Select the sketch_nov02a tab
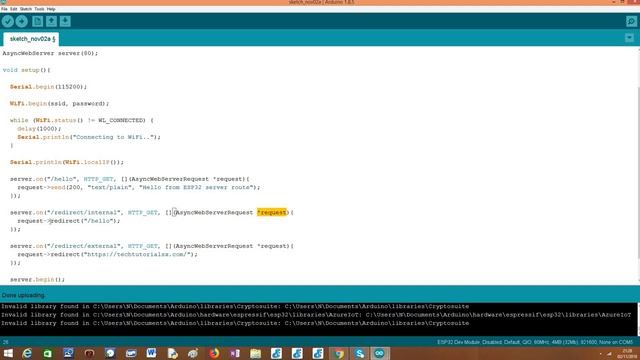This screenshot has height=360, width=640. point(31,39)
